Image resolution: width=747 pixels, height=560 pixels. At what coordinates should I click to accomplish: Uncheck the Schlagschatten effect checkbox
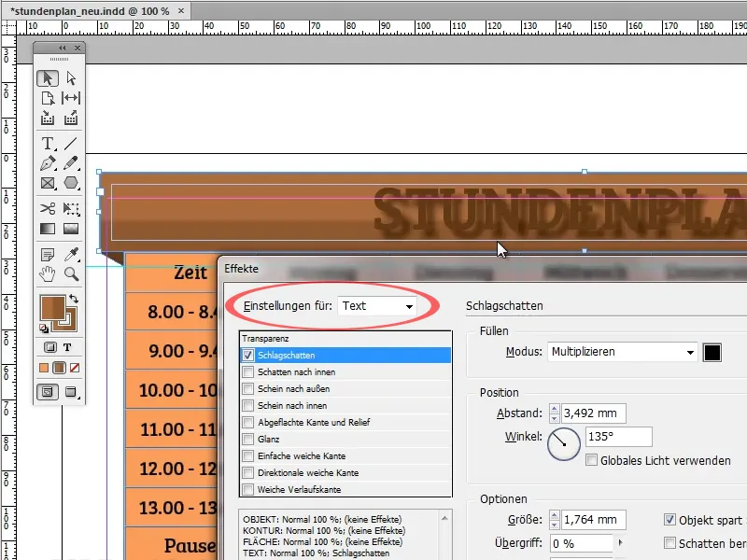(247, 356)
